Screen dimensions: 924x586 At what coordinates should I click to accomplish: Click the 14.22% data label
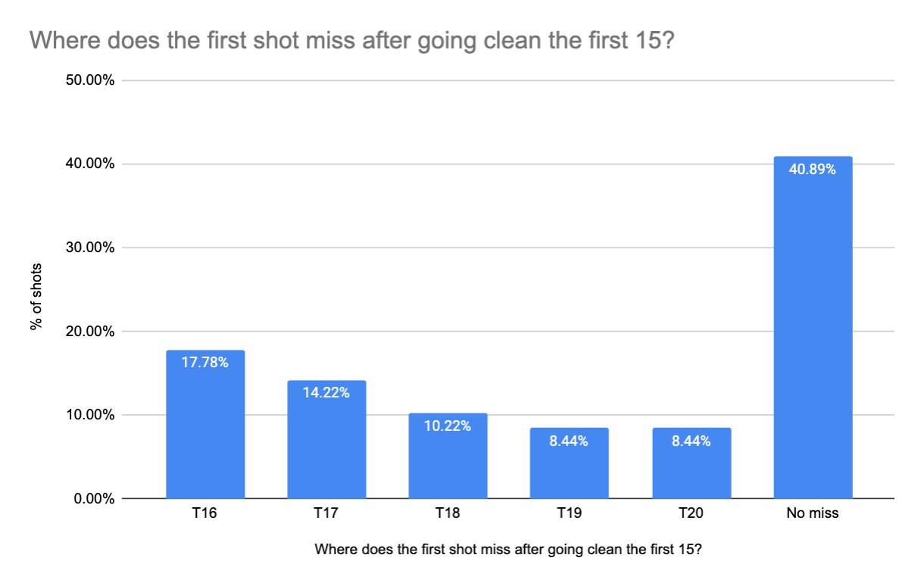pyautogui.click(x=326, y=393)
